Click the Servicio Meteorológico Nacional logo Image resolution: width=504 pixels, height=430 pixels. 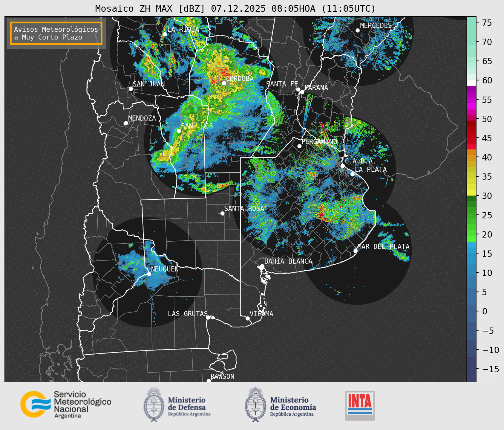[x=66, y=404]
